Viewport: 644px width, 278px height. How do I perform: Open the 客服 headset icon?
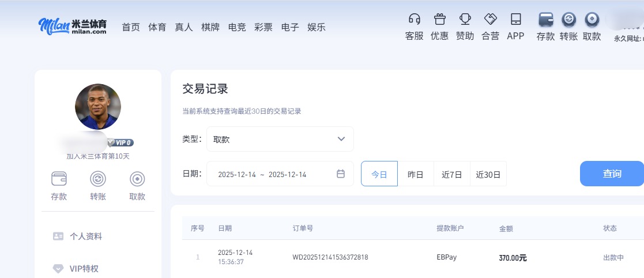coord(415,19)
